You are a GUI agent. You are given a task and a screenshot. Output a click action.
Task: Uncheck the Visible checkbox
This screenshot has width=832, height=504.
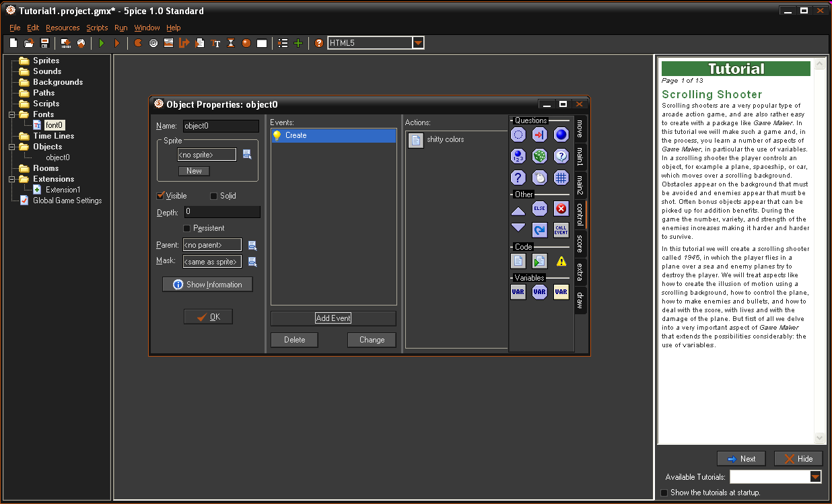pos(160,196)
